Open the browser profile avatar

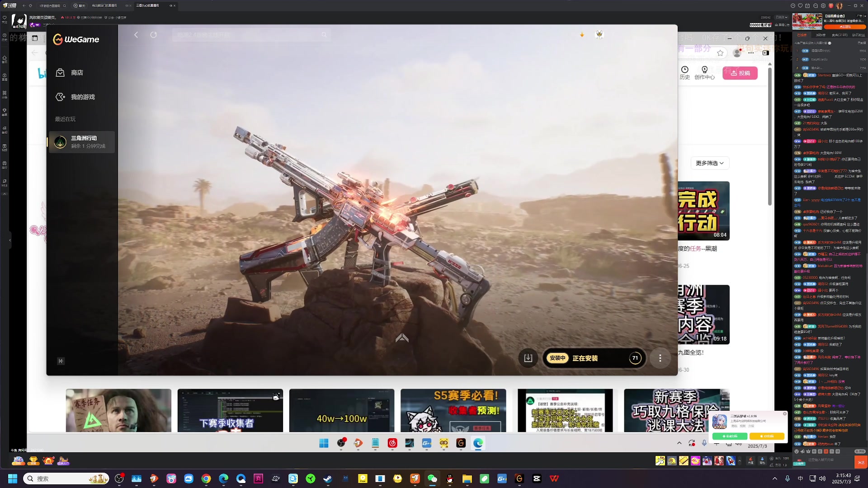737,53
